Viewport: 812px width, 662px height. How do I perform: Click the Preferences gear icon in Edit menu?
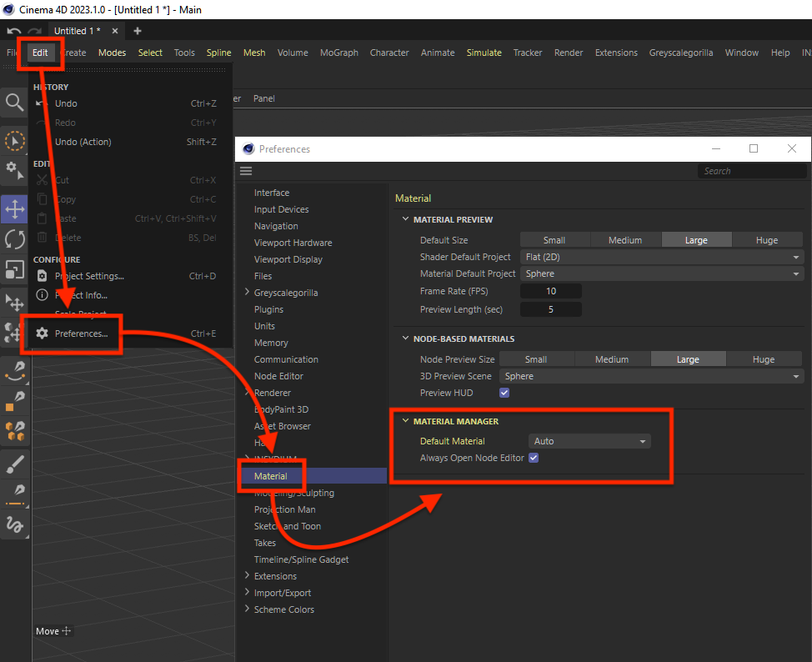pyautogui.click(x=42, y=334)
